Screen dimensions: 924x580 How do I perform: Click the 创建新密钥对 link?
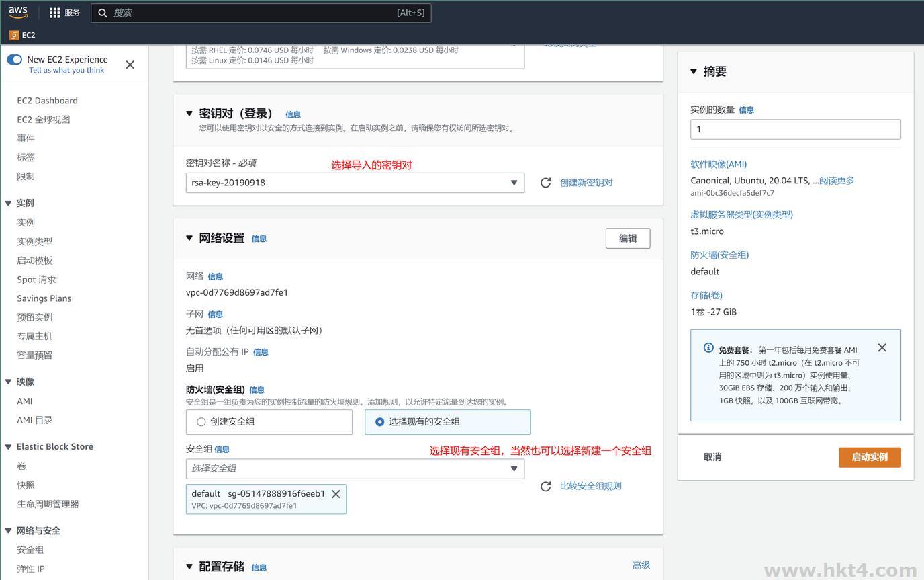586,183
